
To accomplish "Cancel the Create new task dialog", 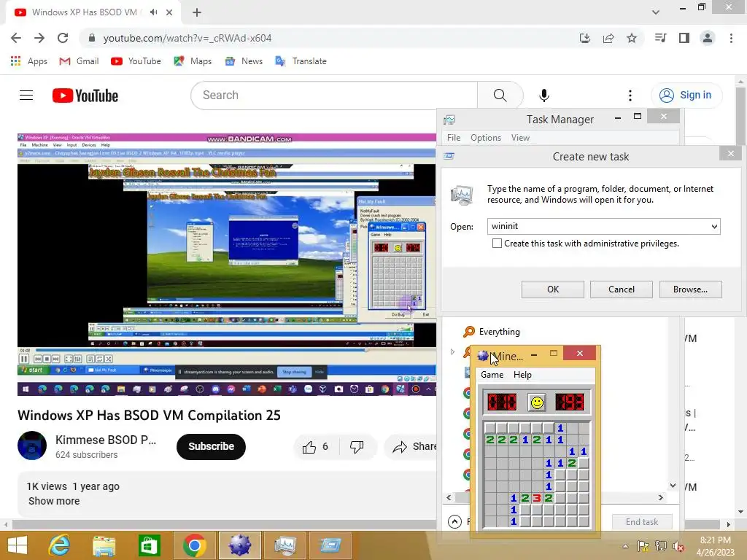I will 622,289.
